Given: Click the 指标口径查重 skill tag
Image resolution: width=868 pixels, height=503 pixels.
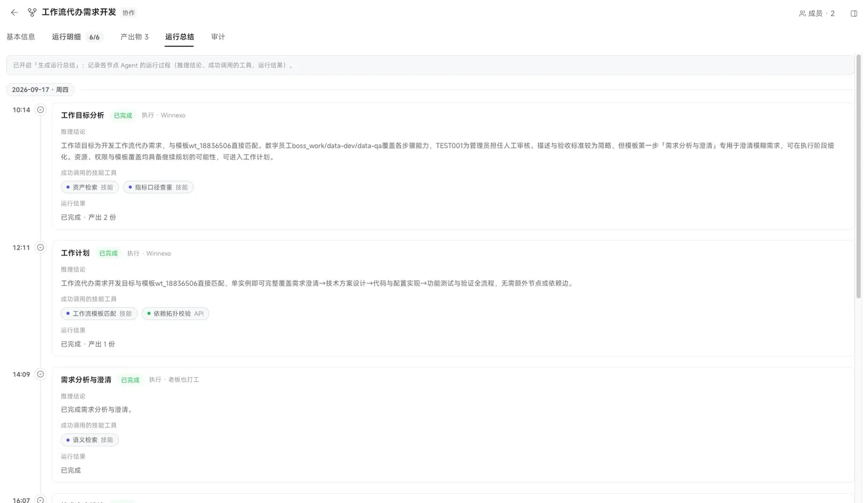Looking at the screenshot, I should pyautogui.click(x=158, y=187).
